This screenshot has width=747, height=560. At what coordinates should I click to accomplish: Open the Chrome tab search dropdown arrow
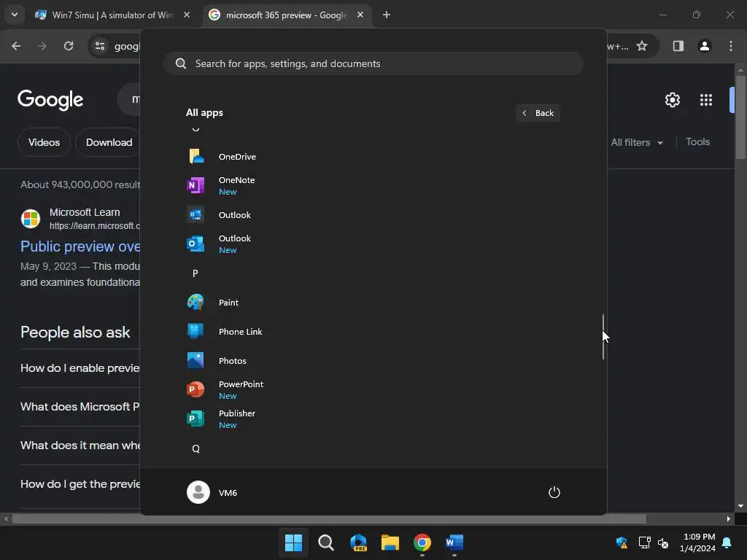(x=15, y=15)
